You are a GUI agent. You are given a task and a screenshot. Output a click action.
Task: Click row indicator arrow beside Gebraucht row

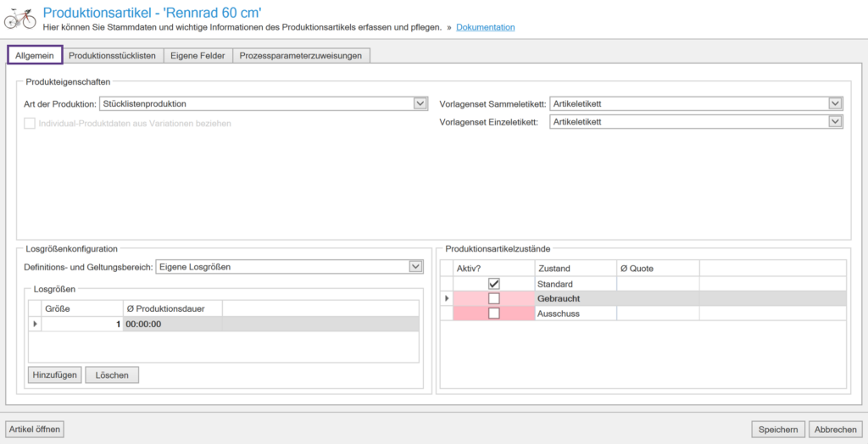click(447, 298)
